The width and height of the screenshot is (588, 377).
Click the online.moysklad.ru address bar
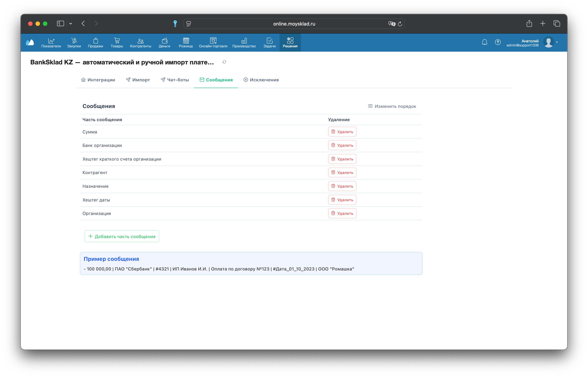click(x=294, y=24)
